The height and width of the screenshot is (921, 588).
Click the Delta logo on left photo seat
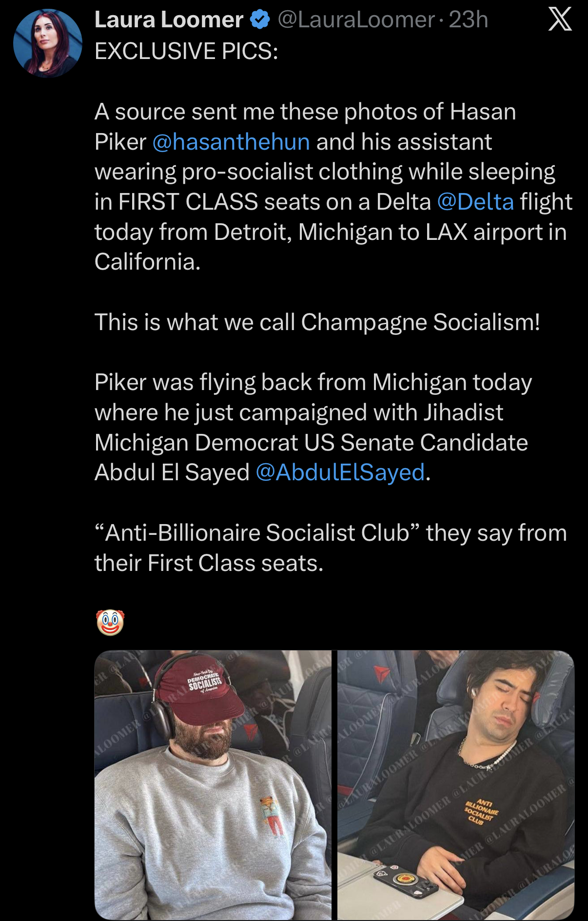(x=251, y=731)
